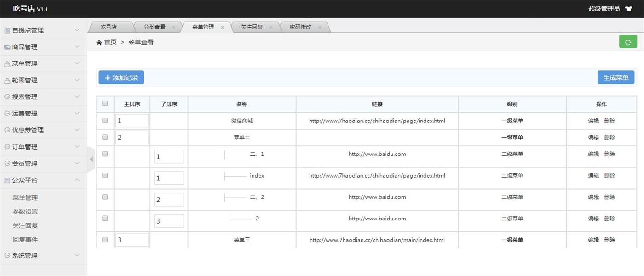Viewport: 644px width, 276px height.
Task: Select the checkbox for 菜单三 row
Action: click(x=105, y=240)
